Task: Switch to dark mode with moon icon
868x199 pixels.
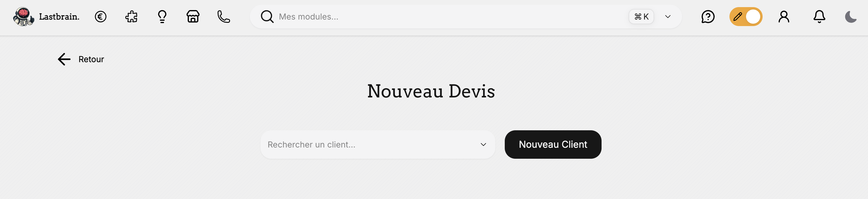Action: point(851,17)
